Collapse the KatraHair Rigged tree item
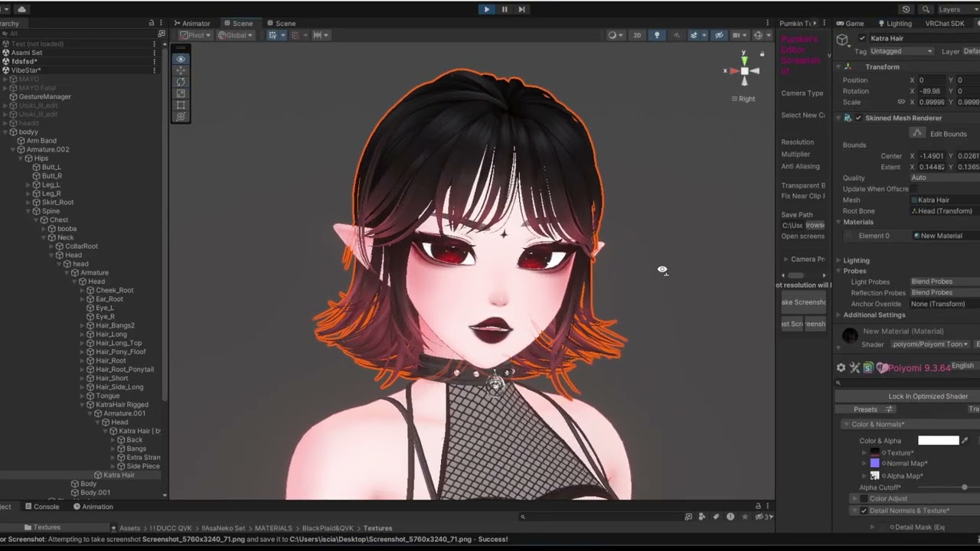The image size is (980, 551). coord(83,405)
